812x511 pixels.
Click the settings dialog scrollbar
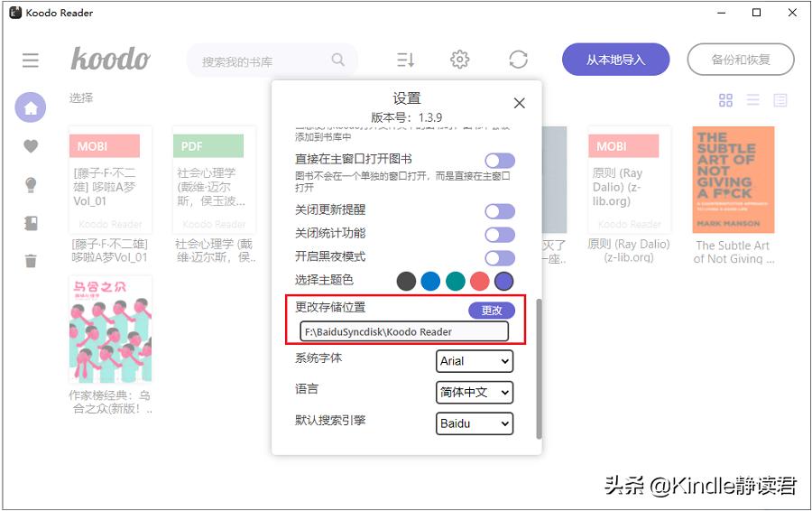point(539,368)
